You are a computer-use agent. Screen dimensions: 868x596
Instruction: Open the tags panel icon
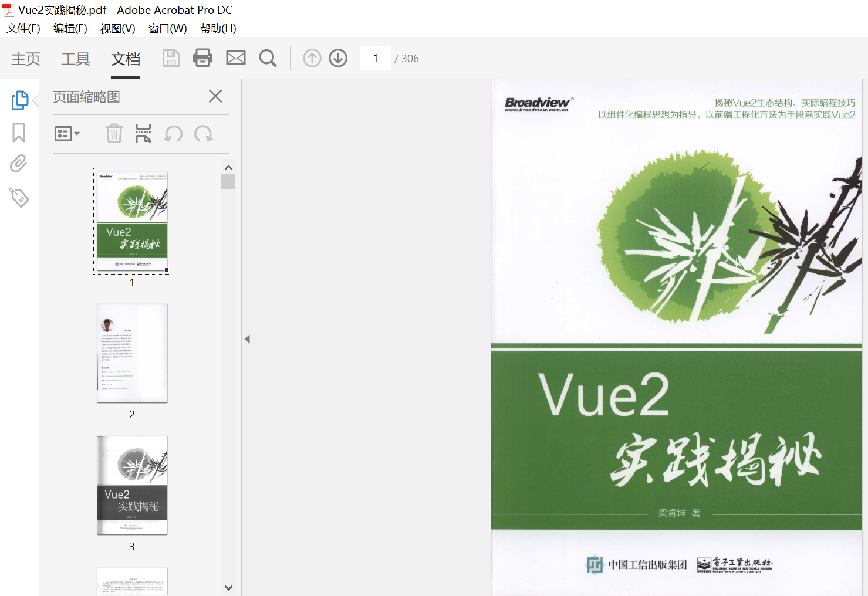19,197
